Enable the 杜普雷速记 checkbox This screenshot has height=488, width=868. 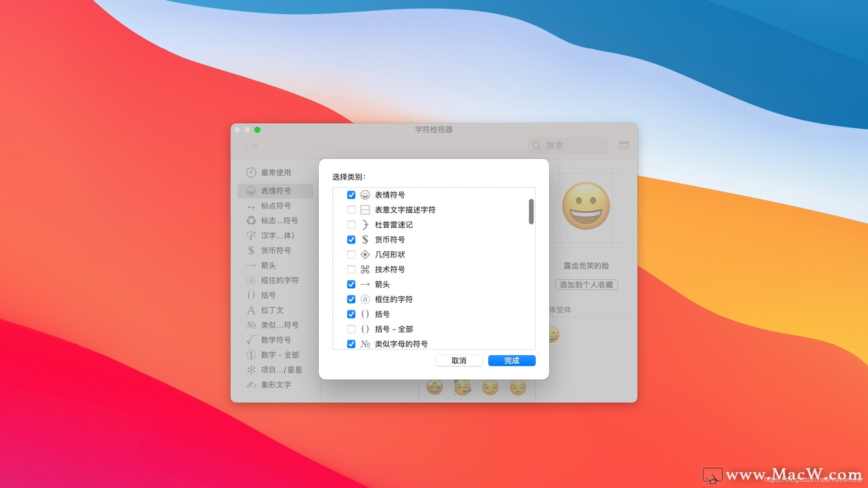(351, 225)
